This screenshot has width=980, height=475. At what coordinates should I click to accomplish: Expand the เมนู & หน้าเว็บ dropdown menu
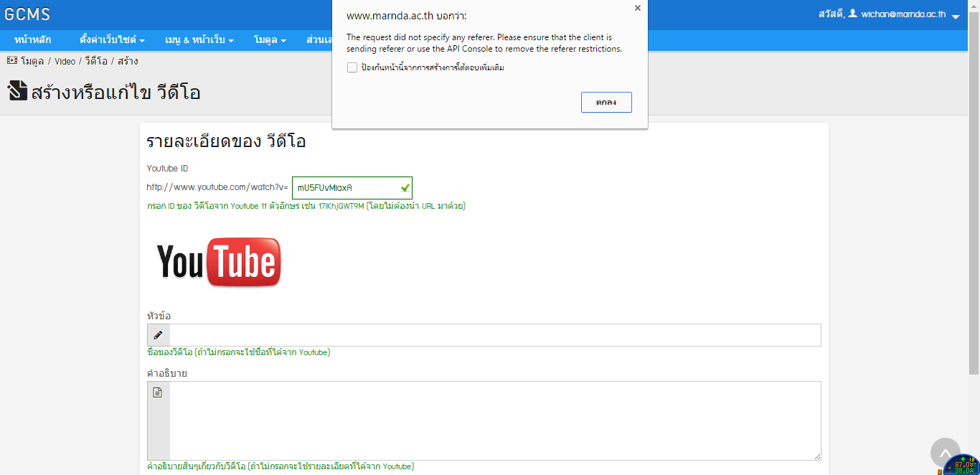[x=199, y=39]
